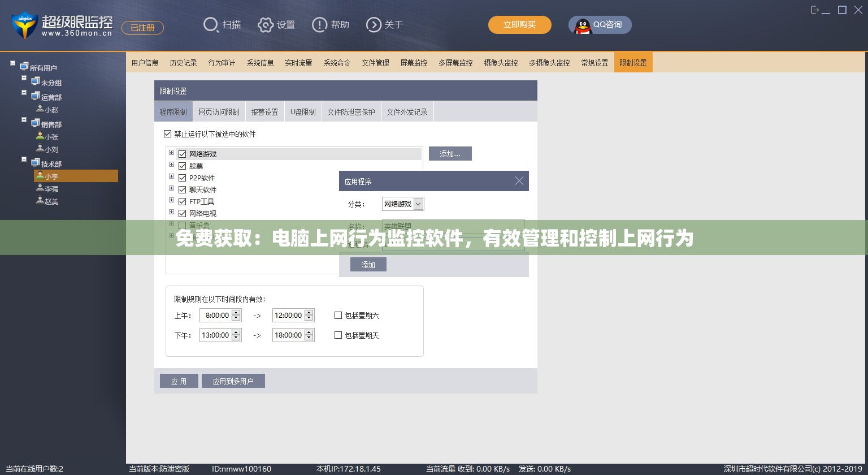Click the scan magnifier icon

[x=211, y=24]
